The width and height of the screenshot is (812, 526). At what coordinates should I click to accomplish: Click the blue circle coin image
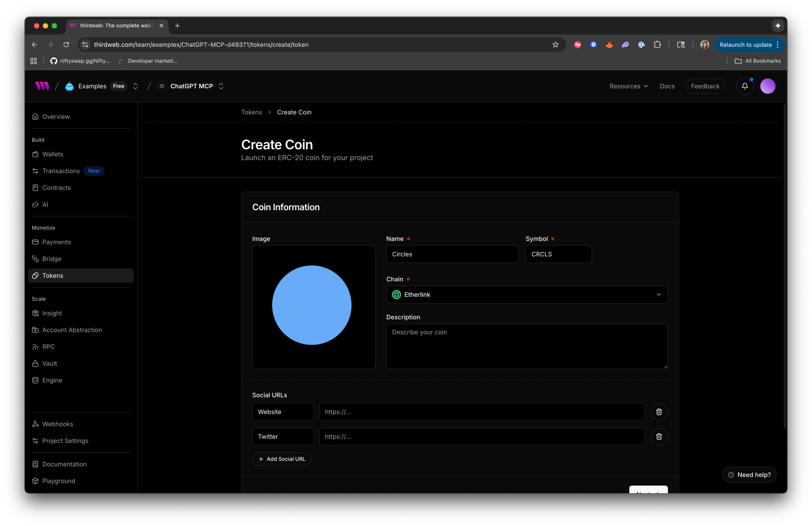(312, 305)
